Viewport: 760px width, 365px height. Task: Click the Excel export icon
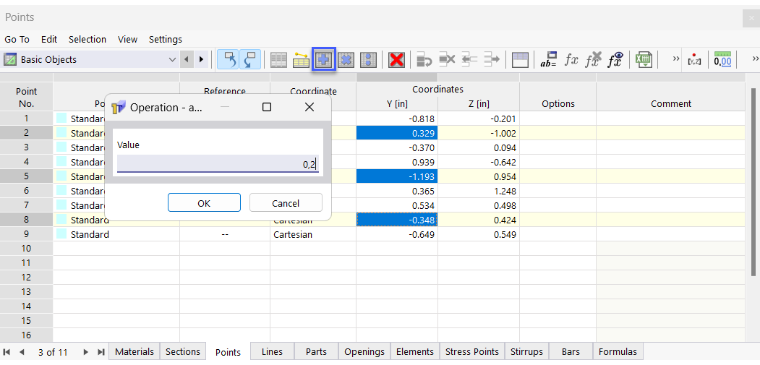(x=644, y=60)
